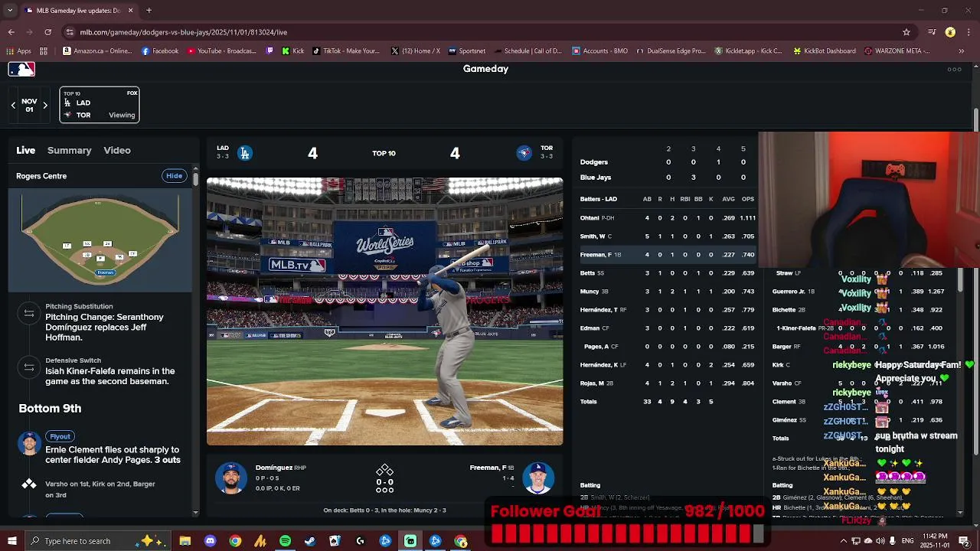The image size is (980, 551).
Task: Click the volume icon in system tray
Action: click(880, 541)
